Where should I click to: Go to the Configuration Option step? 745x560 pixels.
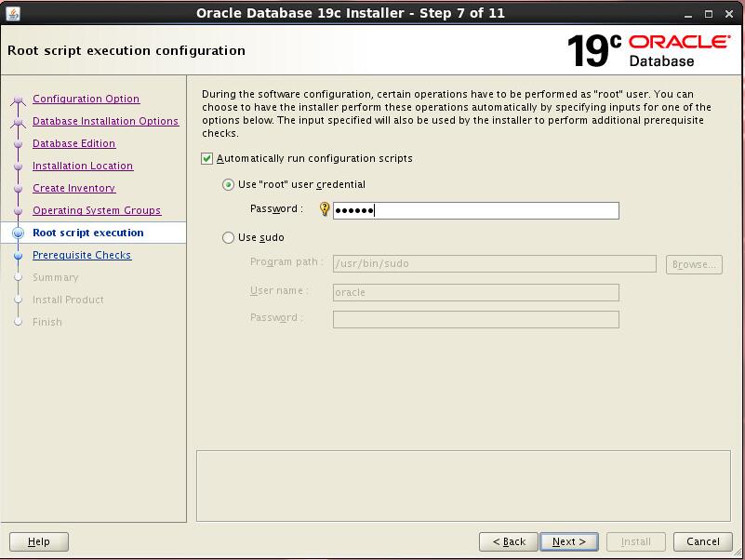tap(86, 99)
